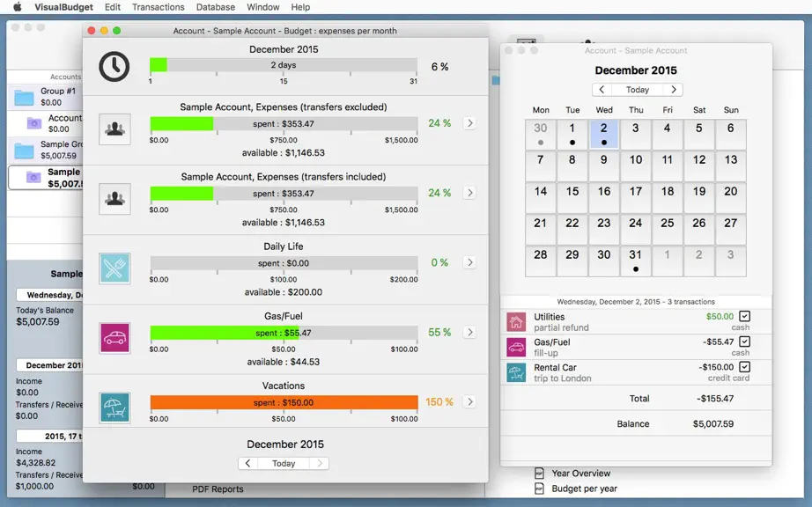Viewport: 812px width, 507px height.
Task: Expand the Gas/Fuel budget details arrow
Action: [469, 332]
